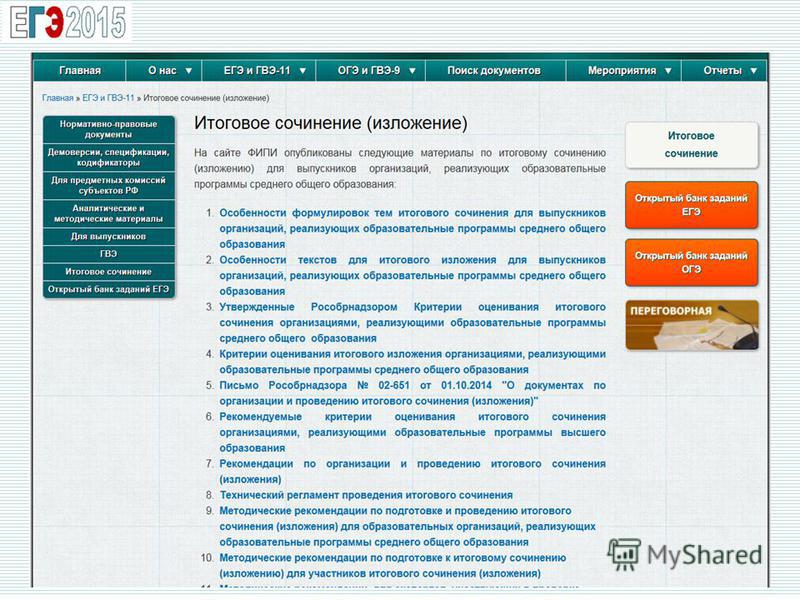Open the ОГЭ и ГВЭ-9 menu label

click(368, 70)
